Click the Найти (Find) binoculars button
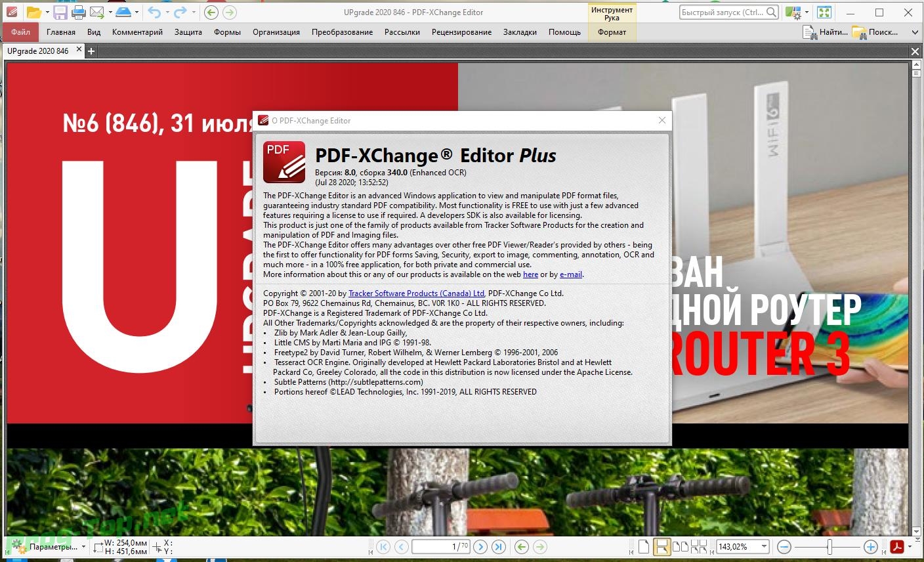 pyautogui.click(x=826, y=32)
